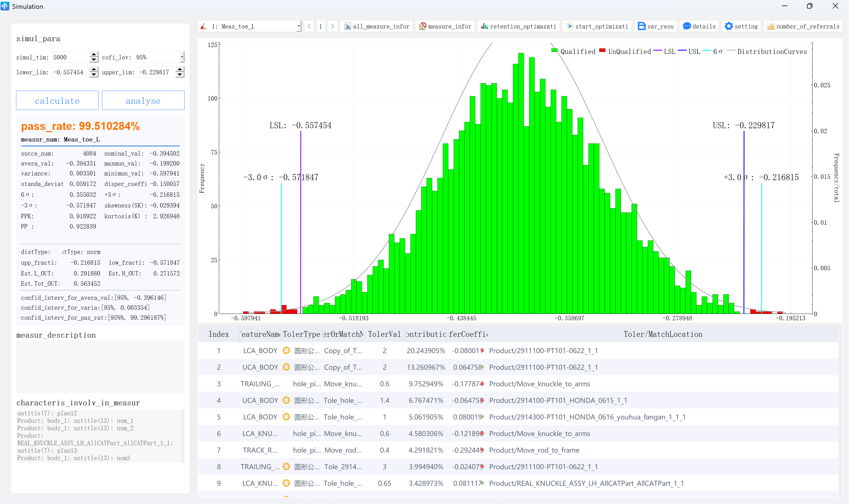Open the Meas_toe_L measurement dropdown
849x504 pixels.
click(x=298, y=26)
